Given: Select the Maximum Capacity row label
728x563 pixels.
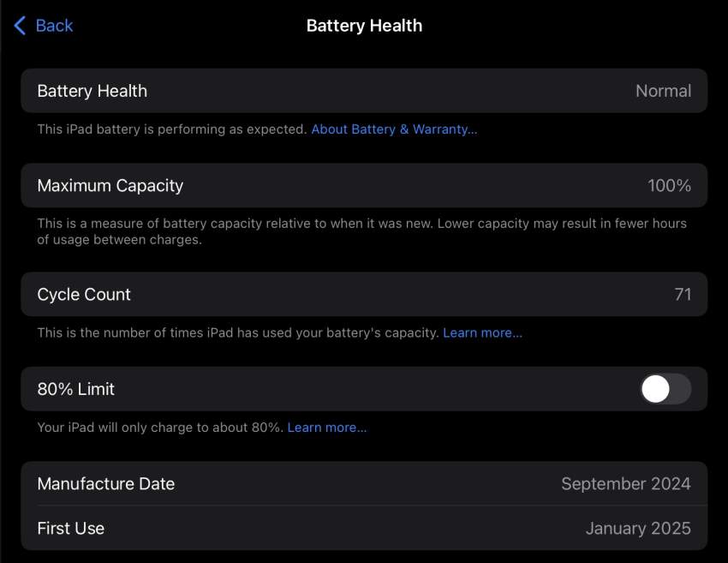Looking at the screenshot, I should pyautogui.click(x=110, y=185).
